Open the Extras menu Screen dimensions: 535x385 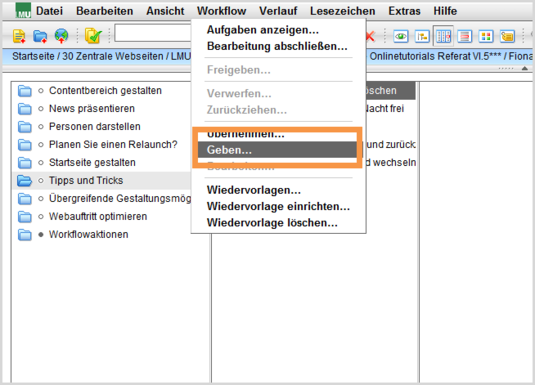pos(404,11)
